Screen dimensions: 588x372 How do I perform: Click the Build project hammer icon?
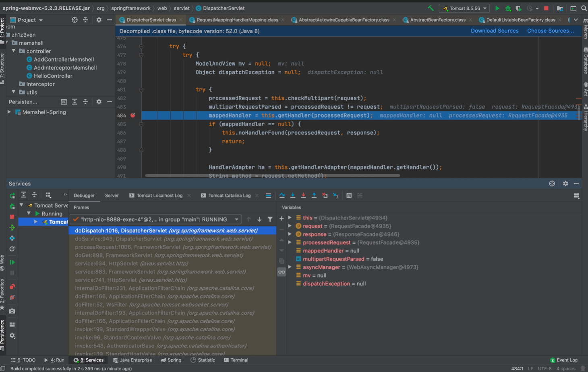point(431,8)
